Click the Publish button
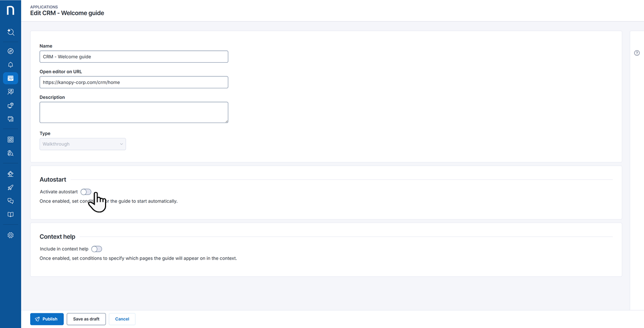The image size is (644, 328). 47,319
